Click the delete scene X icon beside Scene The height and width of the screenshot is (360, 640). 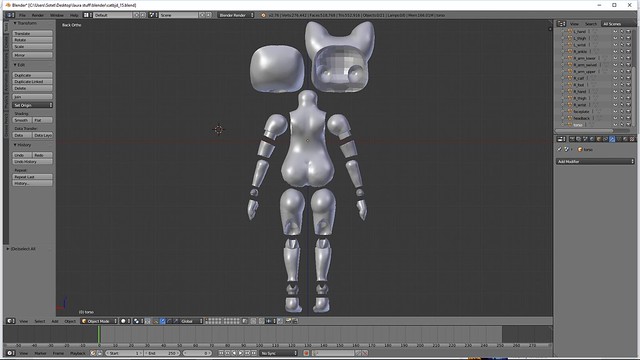(209, 15)
